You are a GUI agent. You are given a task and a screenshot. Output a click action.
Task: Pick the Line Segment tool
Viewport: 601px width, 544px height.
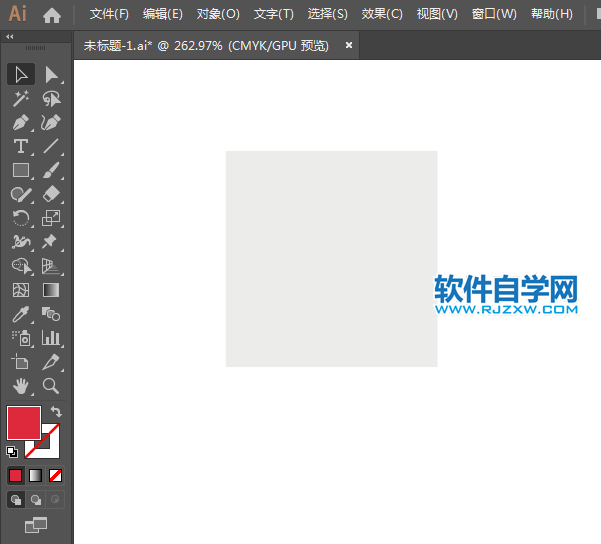[x=51, y=146]
